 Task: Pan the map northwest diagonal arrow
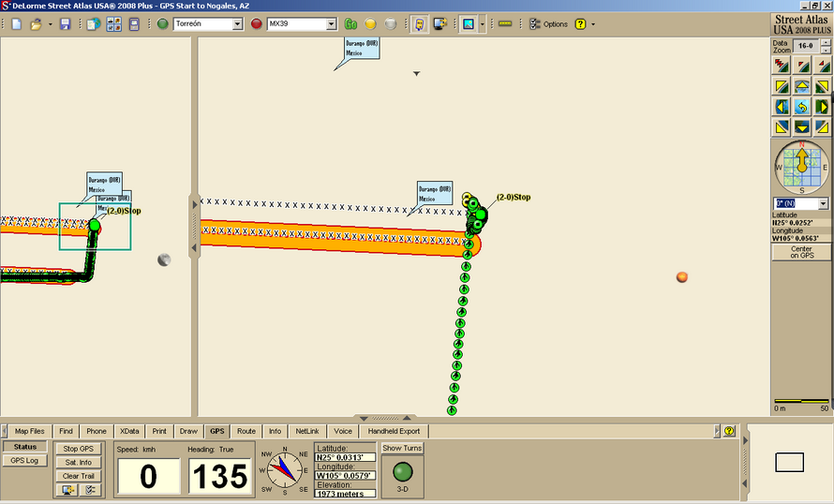coord(782,86)
